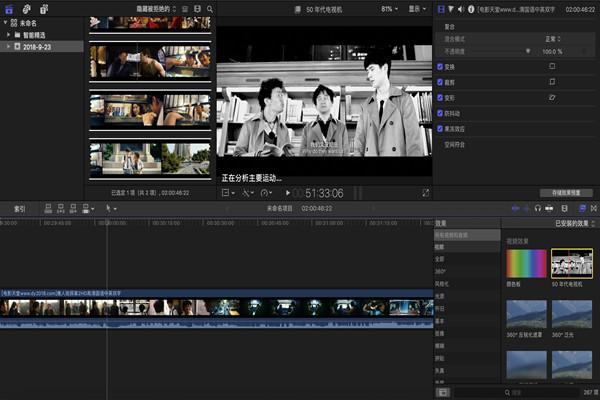600x400 pixels.
Task: Open the Libraries sidebar icon
Action: point(9,9)
